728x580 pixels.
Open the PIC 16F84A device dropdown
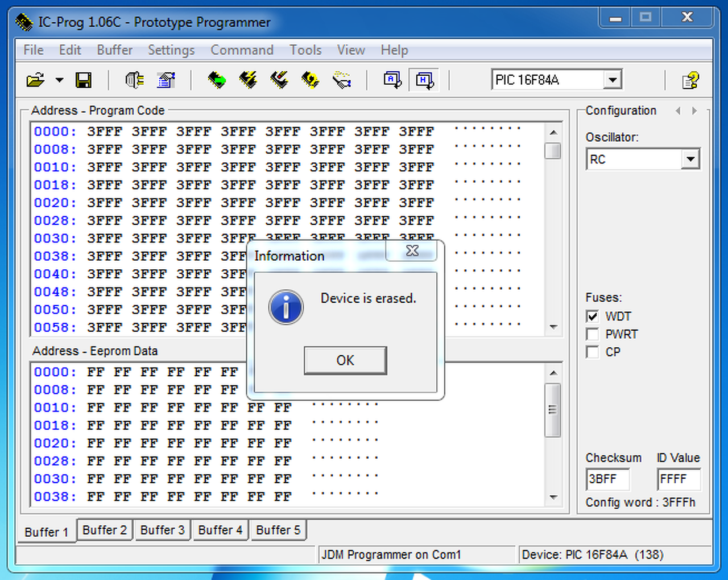click(x=613, y=80)
